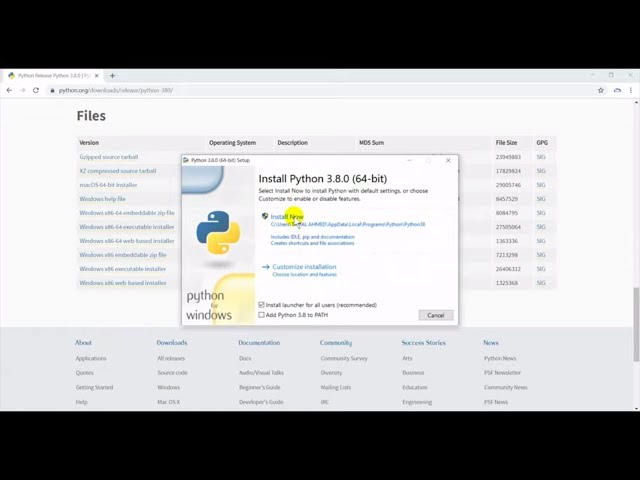Open the incognito profile icon in toolbar
The height and width of the screenshot is (480, 640).
pyautogui.click(x=617, y=90)
